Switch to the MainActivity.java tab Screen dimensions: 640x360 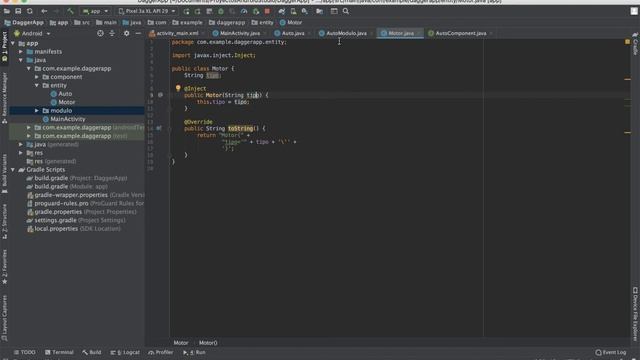point(240,33)
